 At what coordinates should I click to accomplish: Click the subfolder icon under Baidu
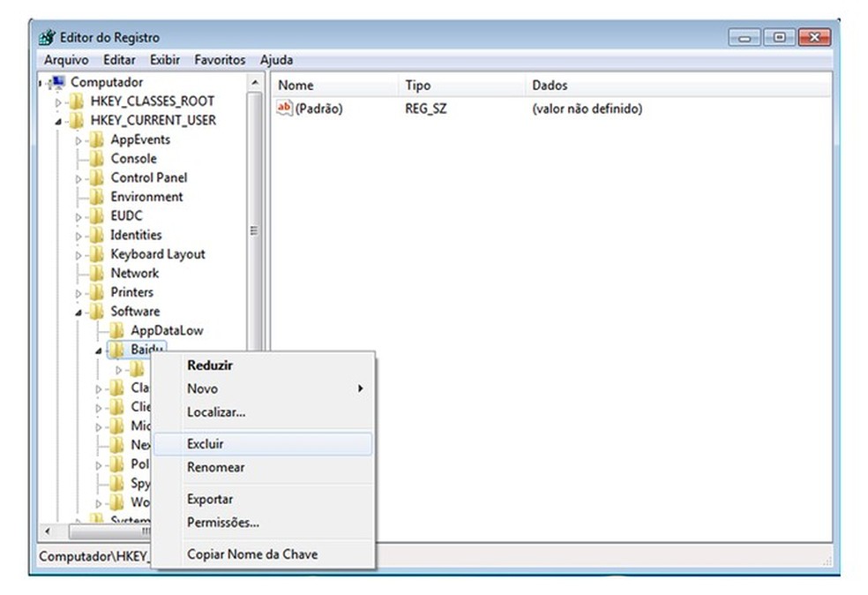[136, 370]
